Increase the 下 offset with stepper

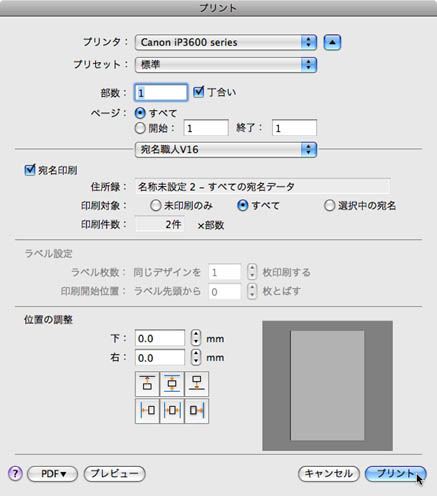click(196, 334)
